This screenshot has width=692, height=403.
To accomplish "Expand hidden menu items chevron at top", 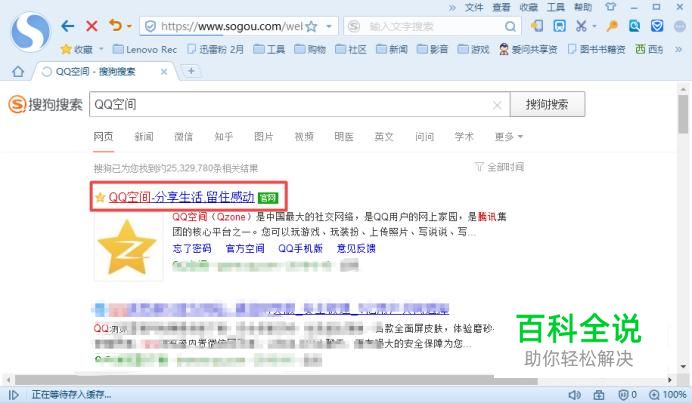I will (x=452, y=8).
